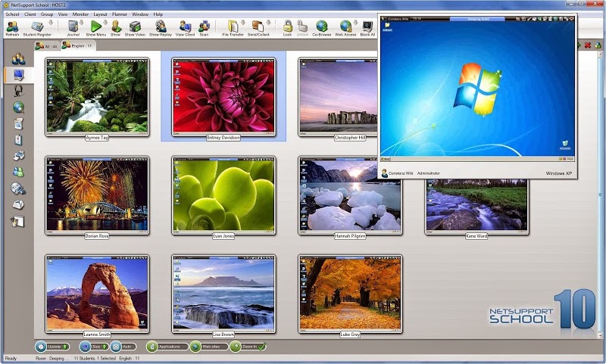Start Co-Browse session

tap(321, 28)
